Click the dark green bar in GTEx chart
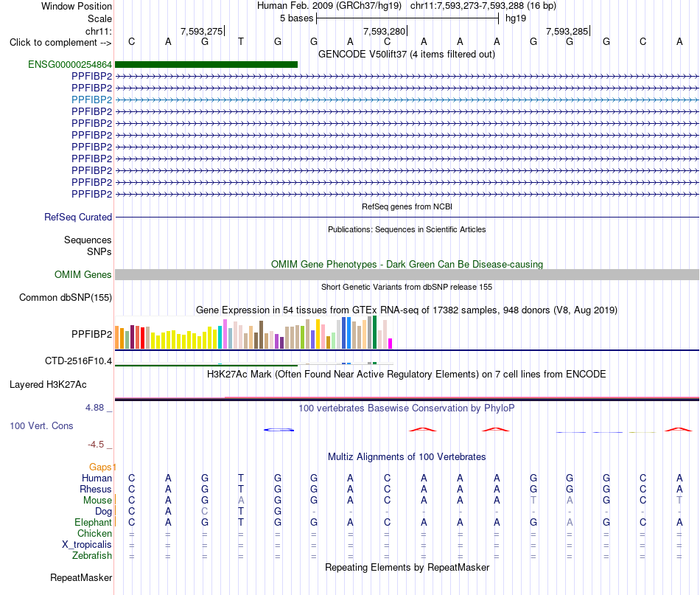700x595 pixels. pyautogui.click(x=374, y=333)
